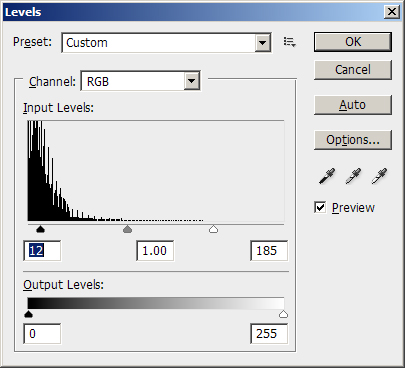The width and height of the screenshot is (405, 368).
Task: Cancel the Levels dialog
Action: point(353,70)
